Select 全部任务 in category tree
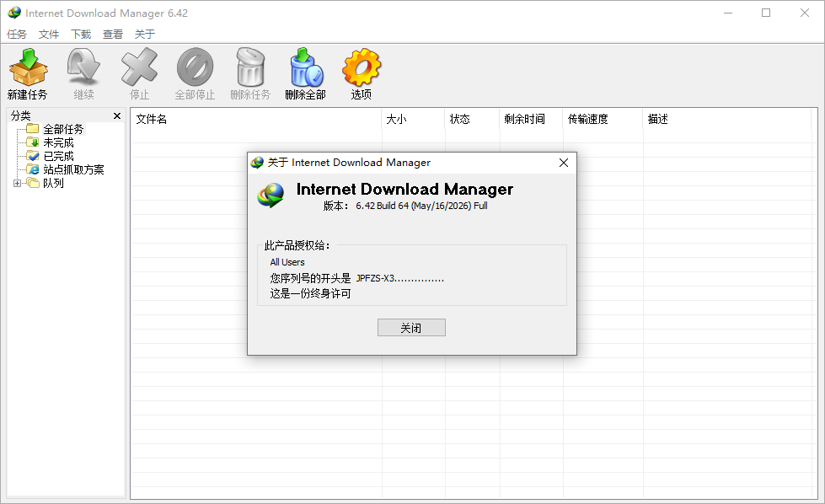The image size is (825, 504). tap(63, 129)
